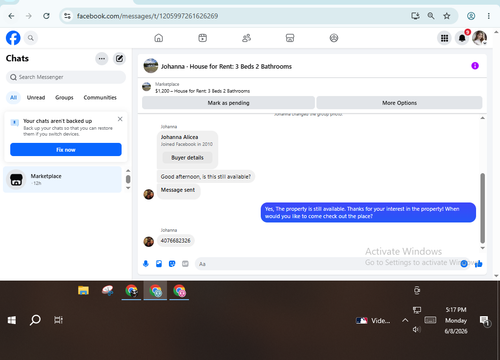Viewport: 500px width, 360px height.
Task: Open the Marketplace chat in the list
Action: [62, 179]
